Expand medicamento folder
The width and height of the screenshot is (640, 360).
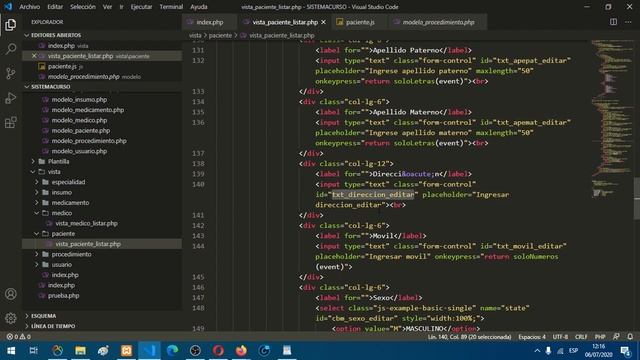tap(37, 203)
